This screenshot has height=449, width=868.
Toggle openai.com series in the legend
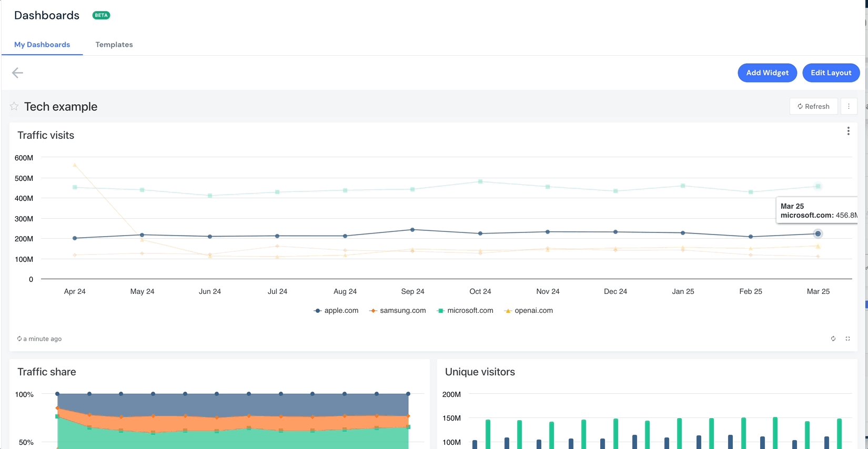pos(529,311)
